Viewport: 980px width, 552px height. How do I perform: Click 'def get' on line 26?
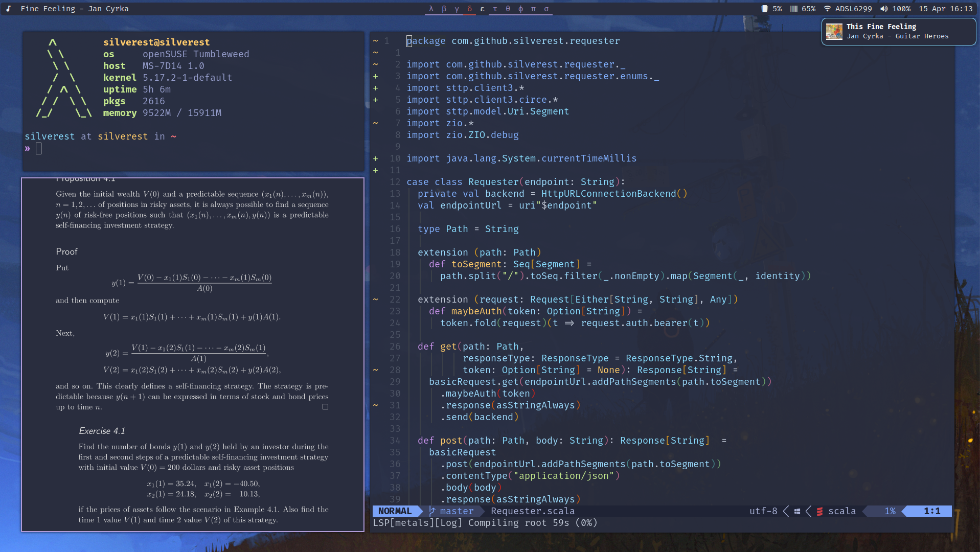(x=437, y=347)
